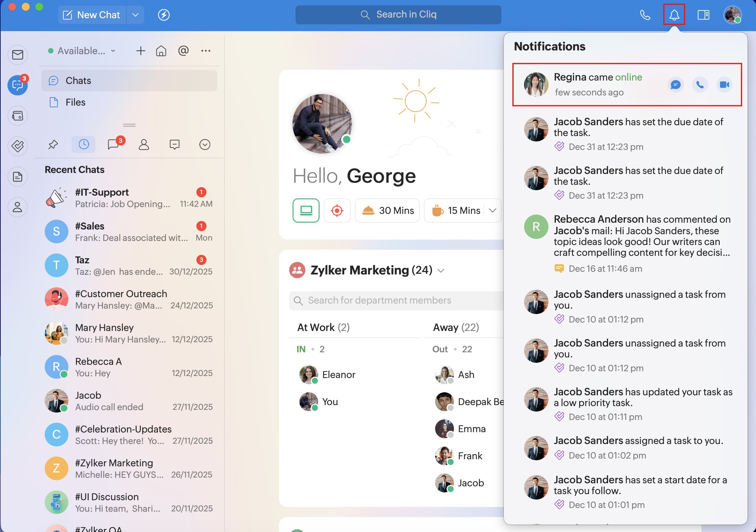Open the quick actions lightning icon
This screenshot has width=756, height=532.
164,15
